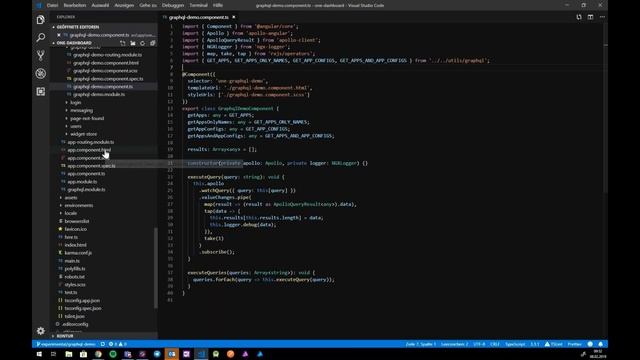Viewport: 640px width, 360px height.
Task: Click the explorer vertical scrollbar
Action: [156, 268]
